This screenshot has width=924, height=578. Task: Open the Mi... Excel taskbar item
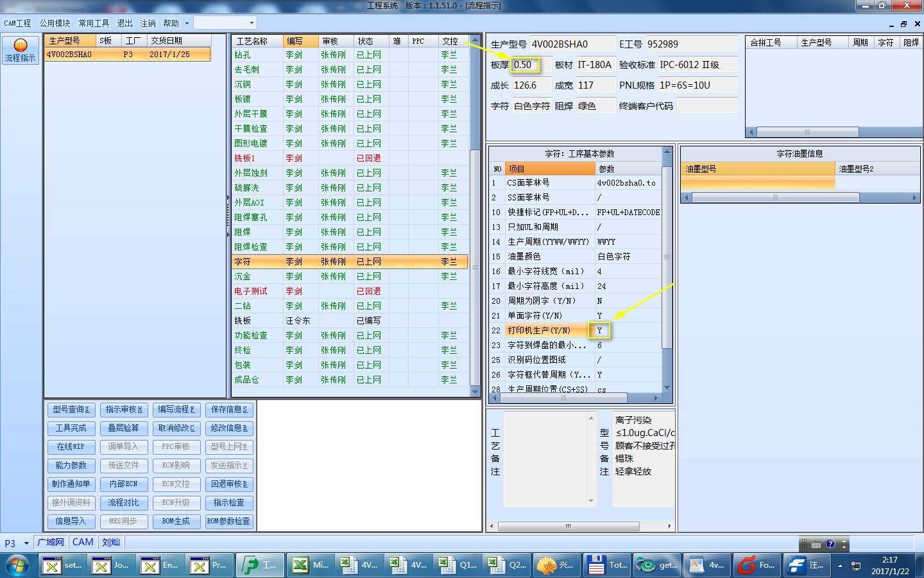click(x=311, y=565)
